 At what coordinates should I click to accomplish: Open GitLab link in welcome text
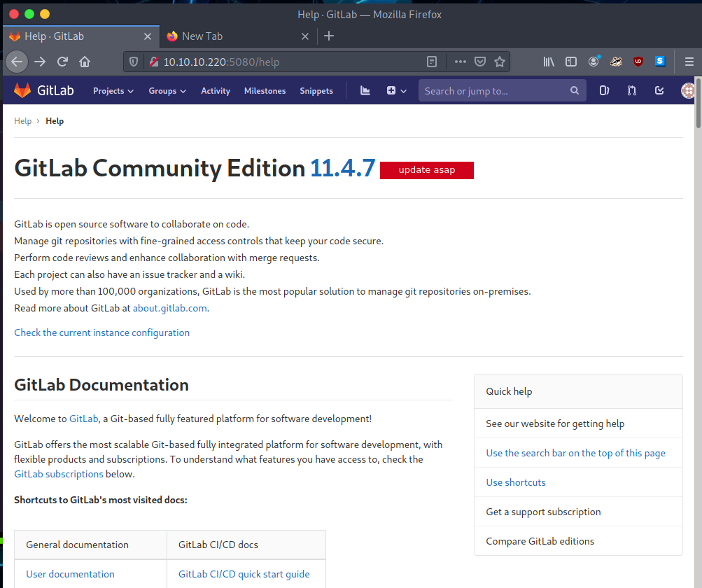pos(83,419)
